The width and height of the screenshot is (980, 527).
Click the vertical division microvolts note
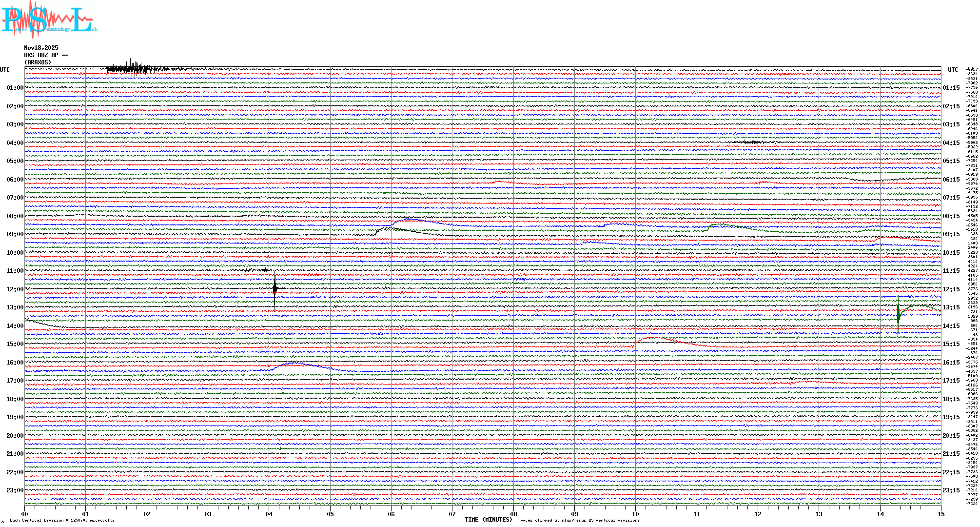click(62, 520)
